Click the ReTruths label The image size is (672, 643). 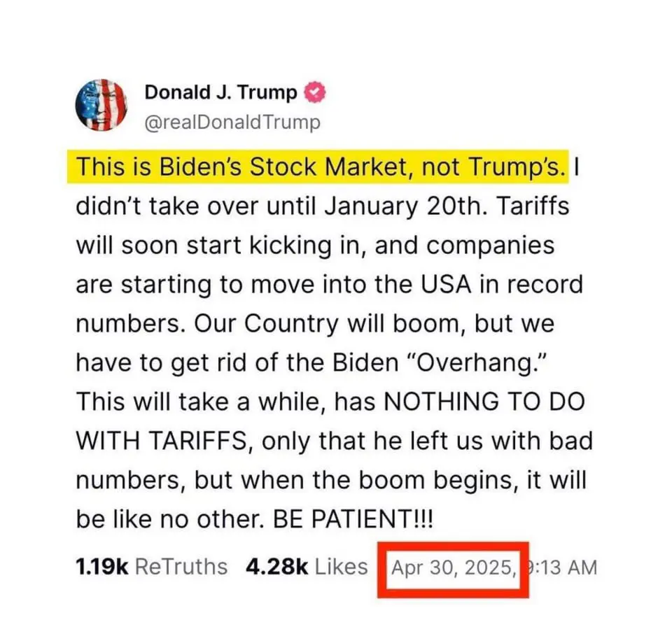181,567
